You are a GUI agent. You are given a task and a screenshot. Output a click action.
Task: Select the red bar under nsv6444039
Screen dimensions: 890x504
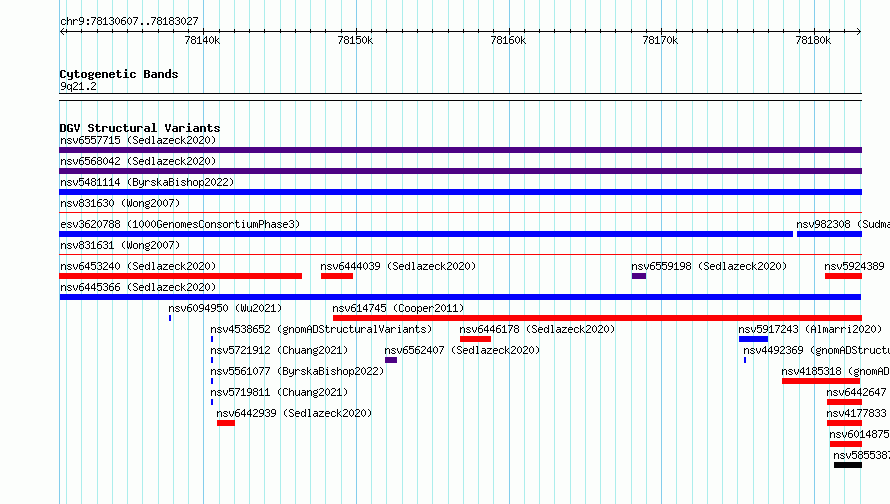pyautogui.click(x=337, y=276)
